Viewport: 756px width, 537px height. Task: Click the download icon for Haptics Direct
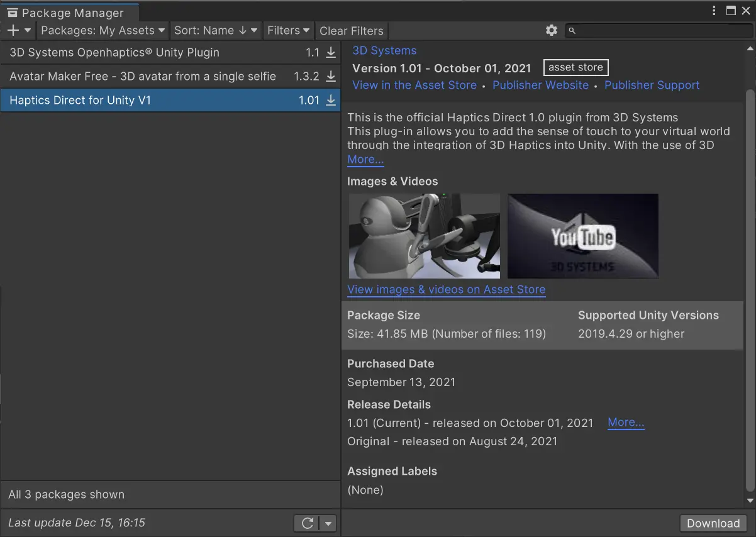[331, 101]
